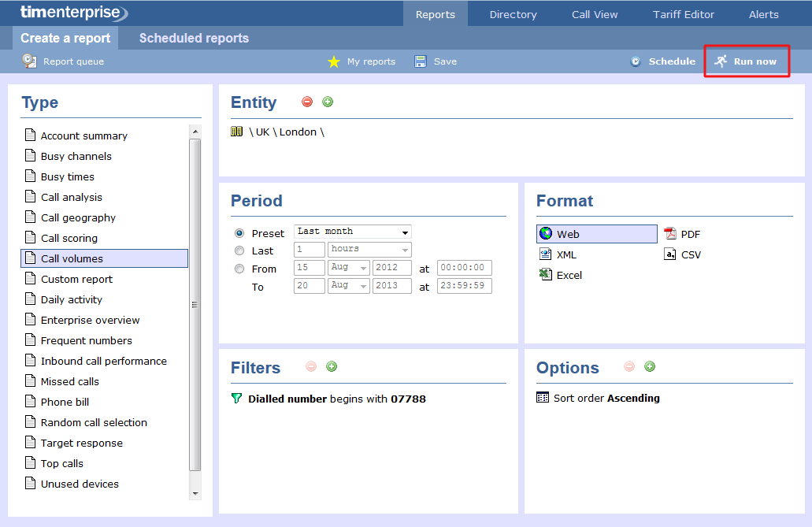This screenshot has width=812, height=527.
Task: Click the Type list scrollbar down arrow
Action: (x=195, y=493)
